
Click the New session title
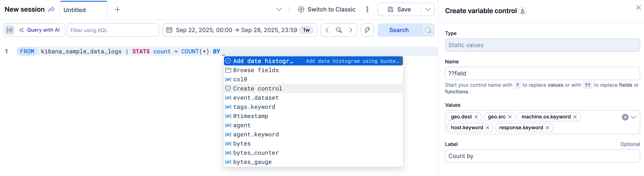(24, 9)
